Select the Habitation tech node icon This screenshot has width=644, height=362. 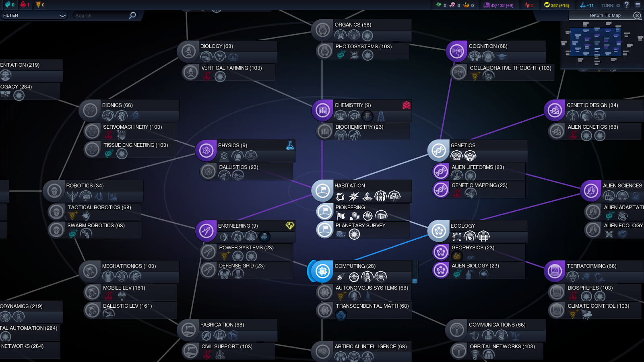click(x=322, y=191)
